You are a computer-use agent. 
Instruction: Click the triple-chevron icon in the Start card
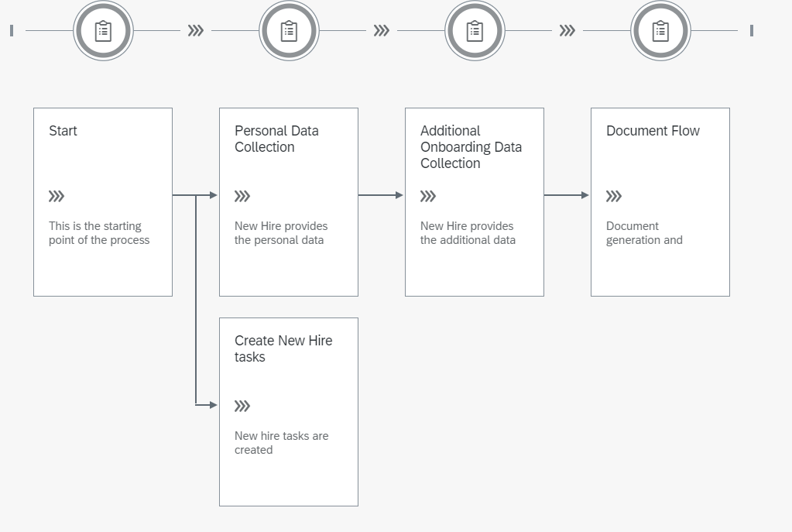pos(57,196)
